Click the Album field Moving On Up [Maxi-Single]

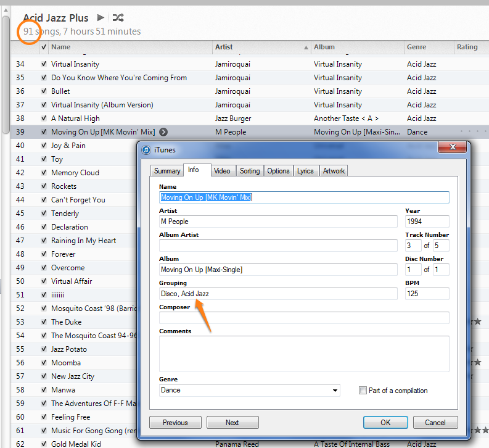click(278, 270)
